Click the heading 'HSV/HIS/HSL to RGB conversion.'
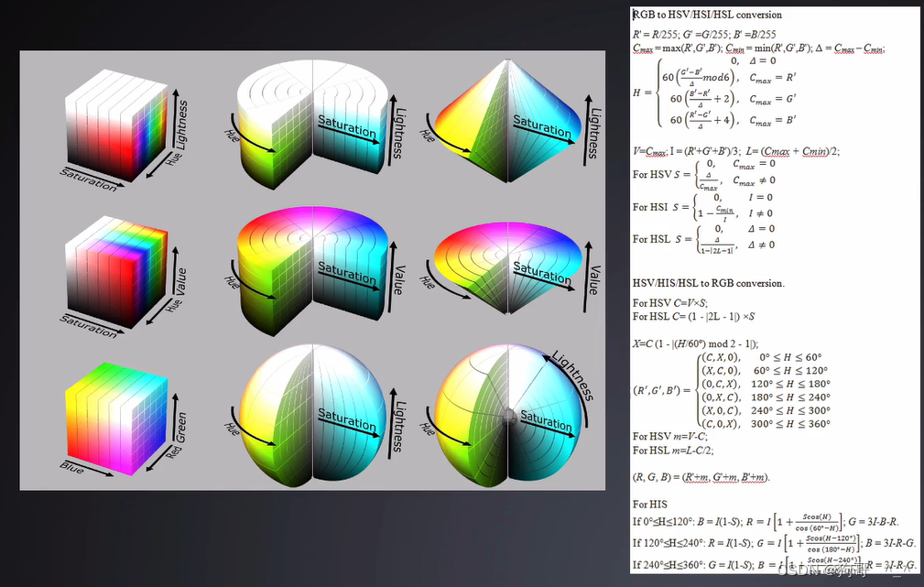The width and height of the screenshot is (924, 587). [x=708, y=284]
